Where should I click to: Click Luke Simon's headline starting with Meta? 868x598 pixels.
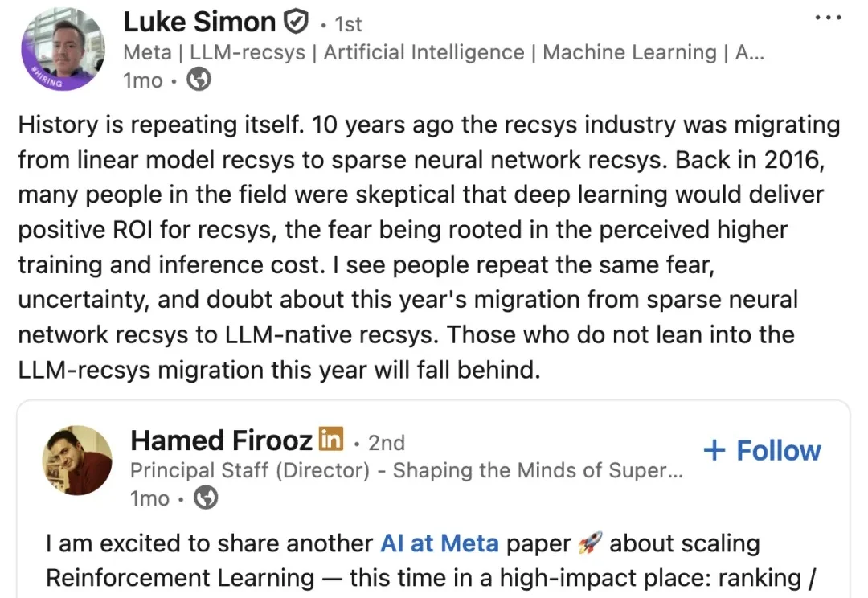(x=444, y=52)
